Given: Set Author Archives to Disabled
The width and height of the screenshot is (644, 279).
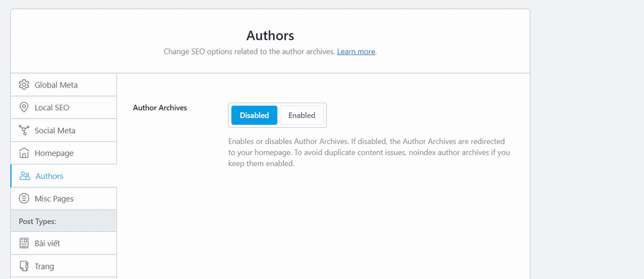Looking at the screenshot, I should pyautogui.click(x=254, y=115).
